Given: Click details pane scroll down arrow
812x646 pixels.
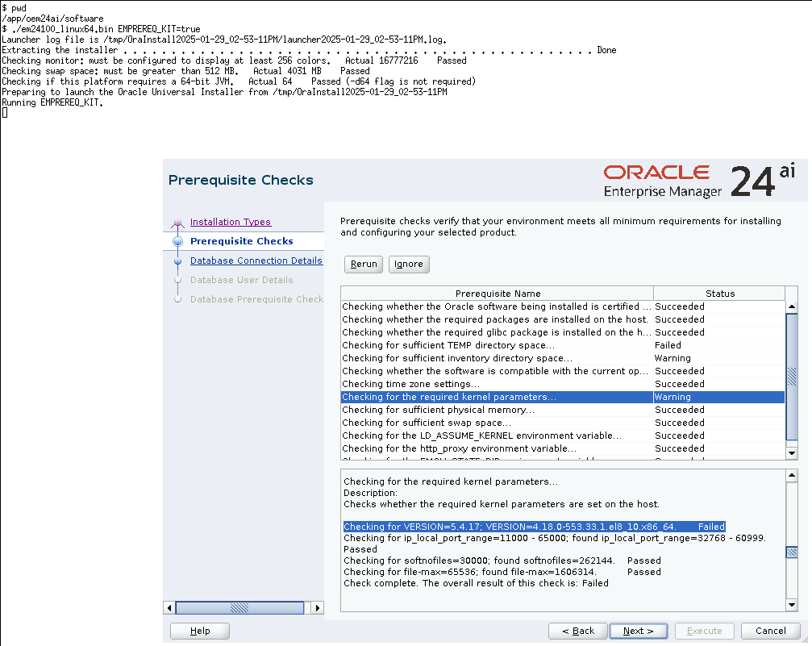Looking at the screenshot, I should click(791, 605).
